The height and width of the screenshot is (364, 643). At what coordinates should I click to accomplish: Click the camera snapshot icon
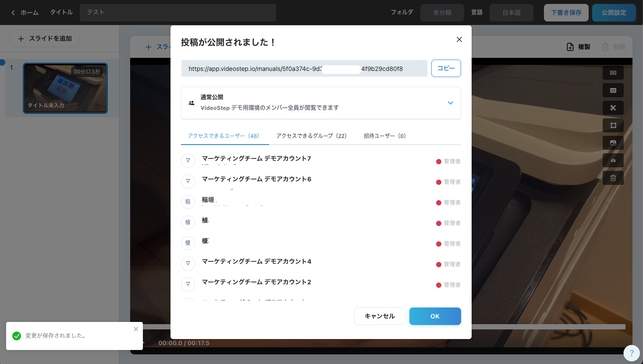tap(613, 160)
